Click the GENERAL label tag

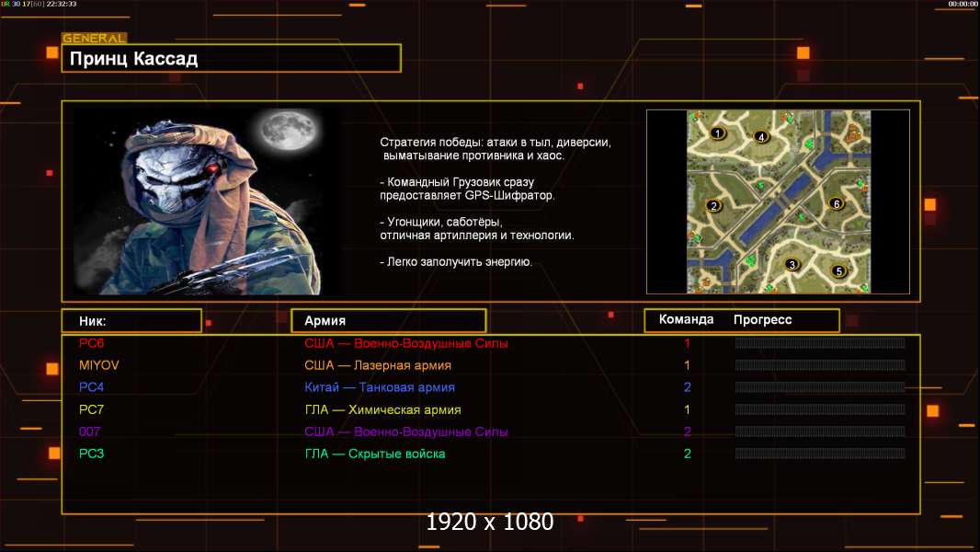tap(95, 38)
